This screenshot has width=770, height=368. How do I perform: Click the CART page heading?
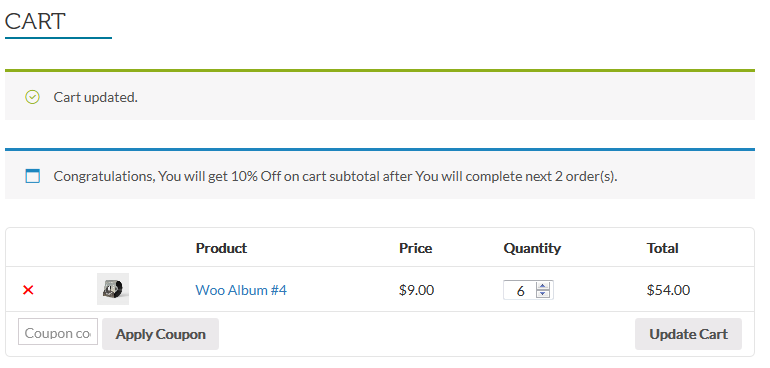pyautogui.click(x=35, y=21)
